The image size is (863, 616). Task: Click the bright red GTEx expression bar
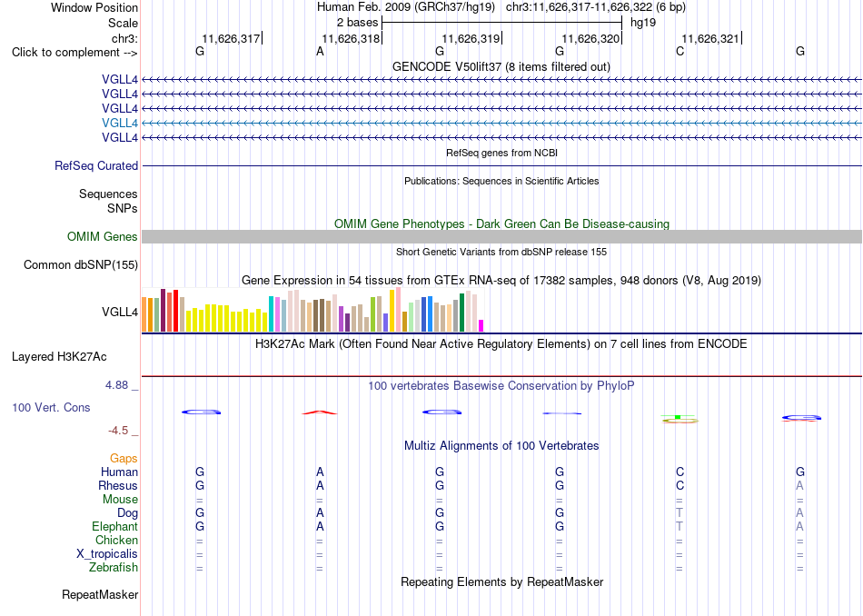tap(175, 311)
